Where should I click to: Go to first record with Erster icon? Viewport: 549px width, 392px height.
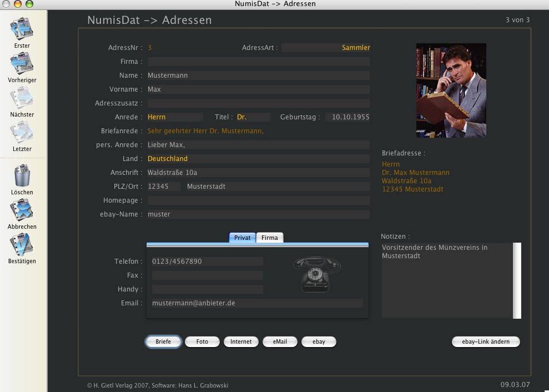tap(22, 29)
